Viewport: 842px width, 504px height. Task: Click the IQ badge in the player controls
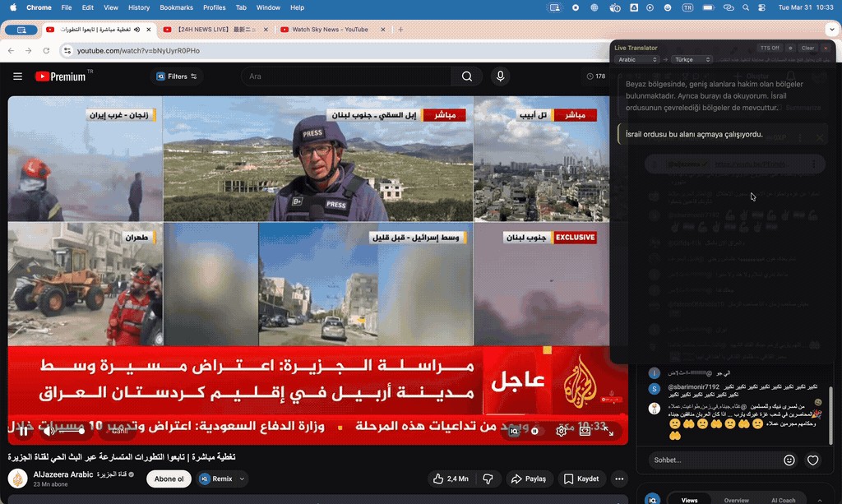[x=514, y=431]
